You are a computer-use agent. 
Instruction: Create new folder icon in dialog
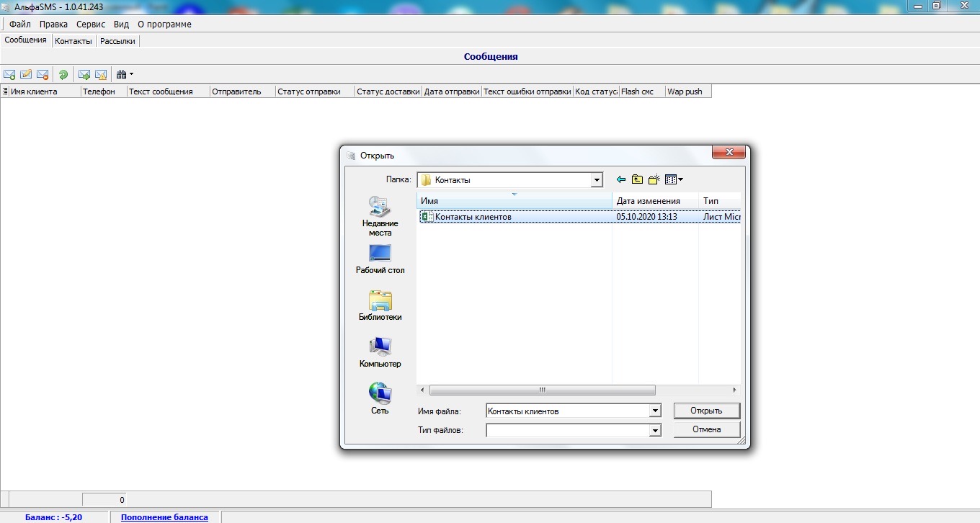click(654, 179)
